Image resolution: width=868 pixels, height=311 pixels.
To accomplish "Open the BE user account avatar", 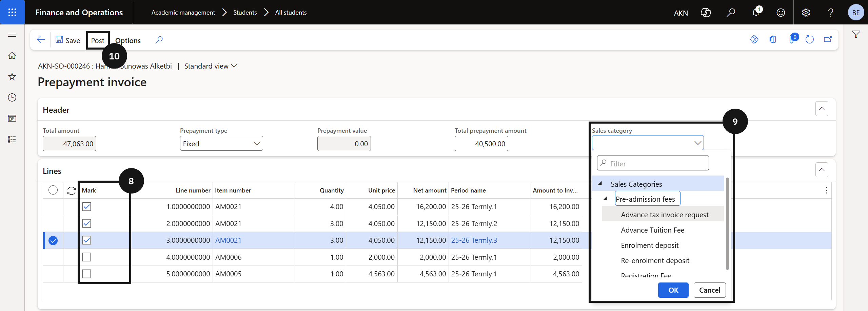I will click(856, 13).
